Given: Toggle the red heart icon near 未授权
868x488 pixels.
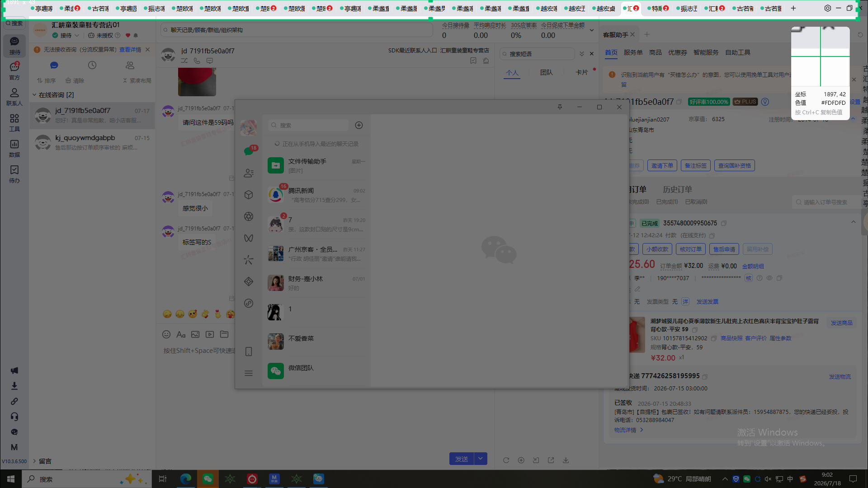Looking at the screenshot, I should [128, 35].
